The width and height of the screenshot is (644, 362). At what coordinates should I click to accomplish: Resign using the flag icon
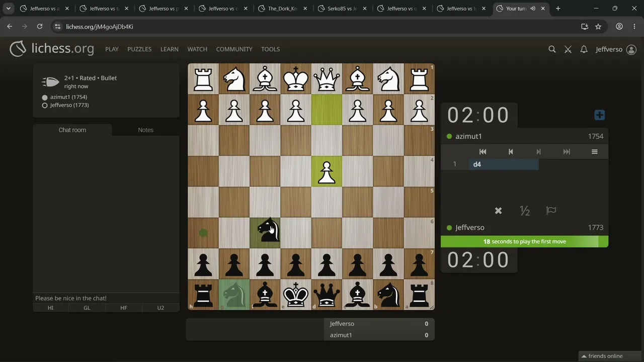(x=551, y=211)
